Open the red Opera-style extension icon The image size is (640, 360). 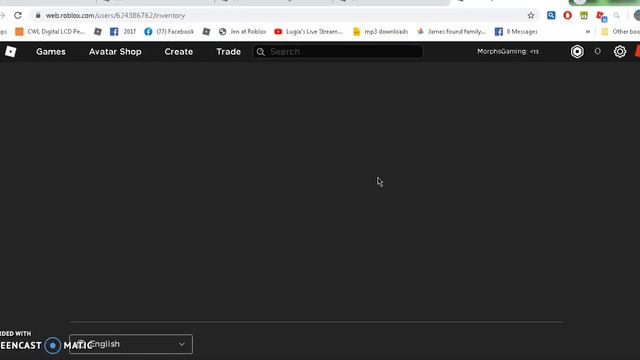pos(567,16)
